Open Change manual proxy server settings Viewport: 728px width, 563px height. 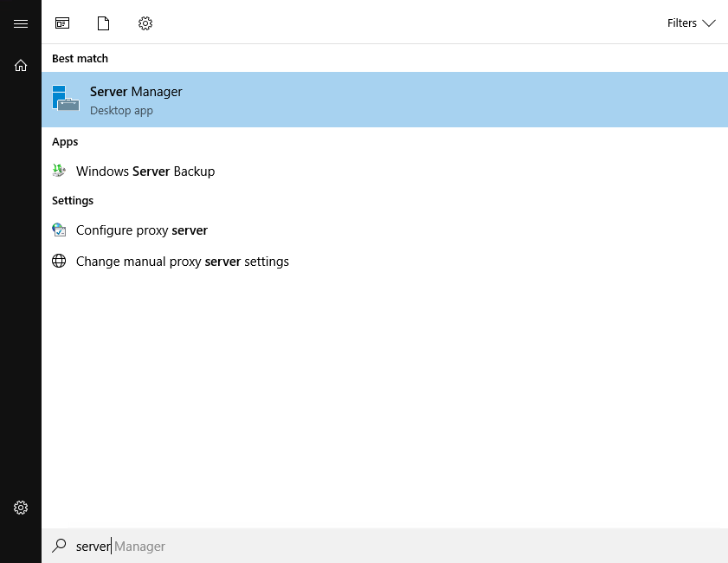[x=384, y=262]
